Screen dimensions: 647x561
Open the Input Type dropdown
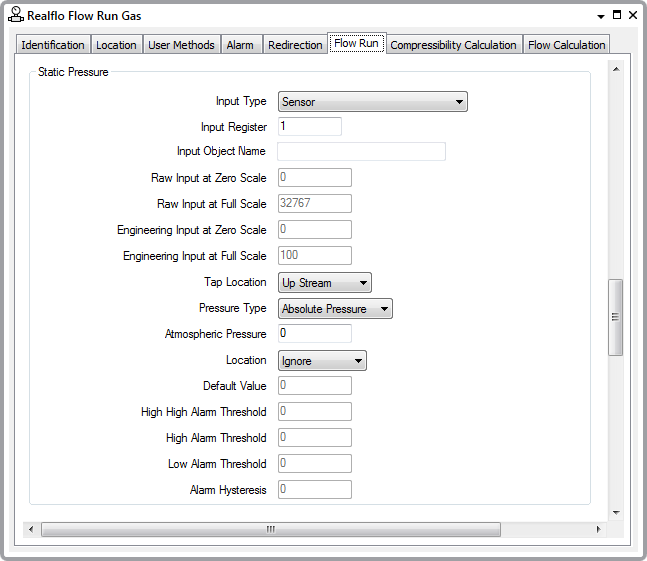[x=372, y=101]
